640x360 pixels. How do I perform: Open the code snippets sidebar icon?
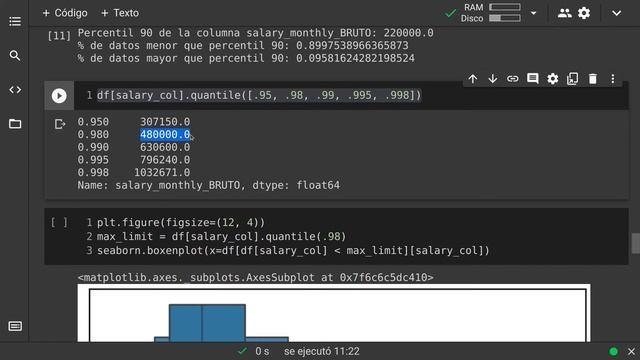point(15,89)
